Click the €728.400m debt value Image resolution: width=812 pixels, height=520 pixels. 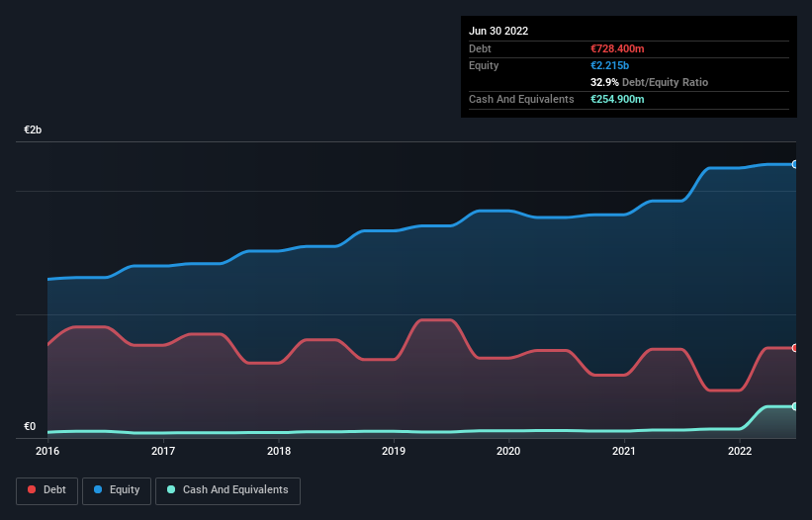tap(617, 48)
